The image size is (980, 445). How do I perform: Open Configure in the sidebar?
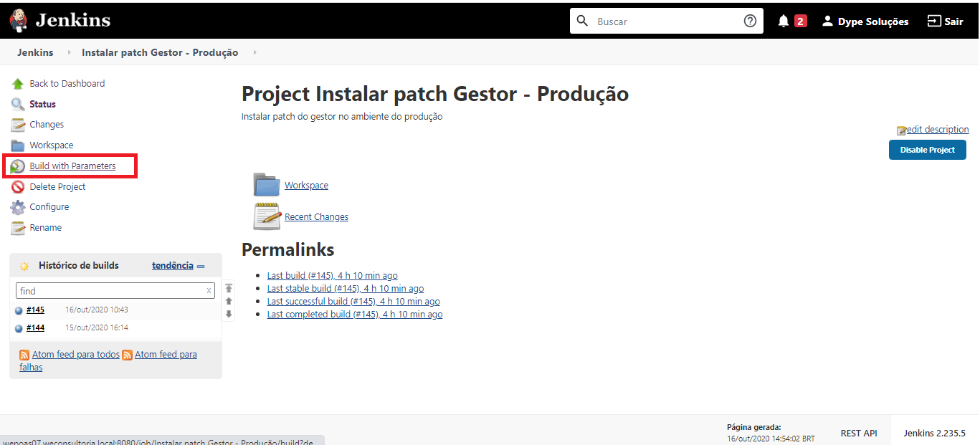49,207
